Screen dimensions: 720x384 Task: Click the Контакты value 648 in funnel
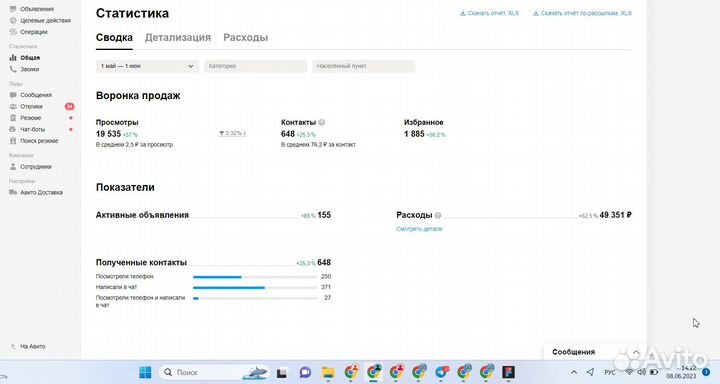[x=288, y=134]
